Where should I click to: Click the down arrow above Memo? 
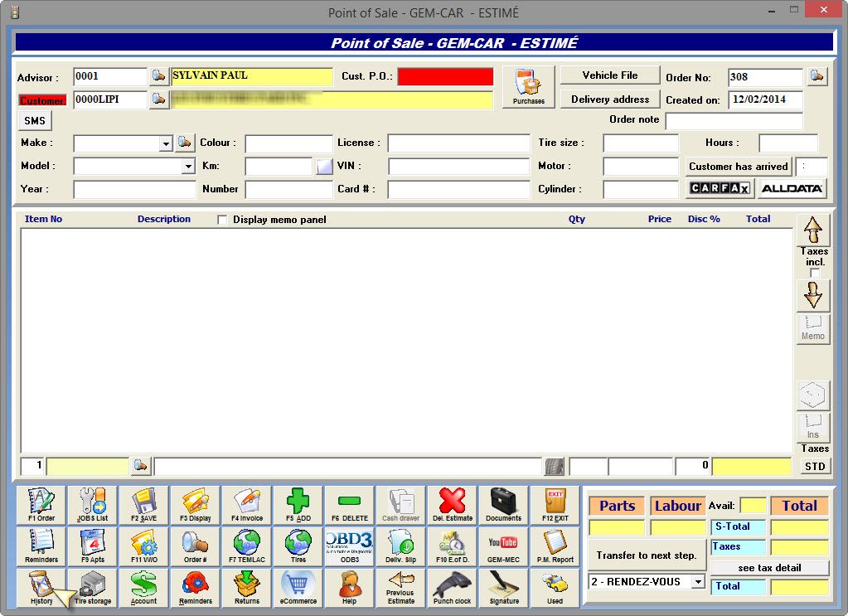click(x=813, y=296)
